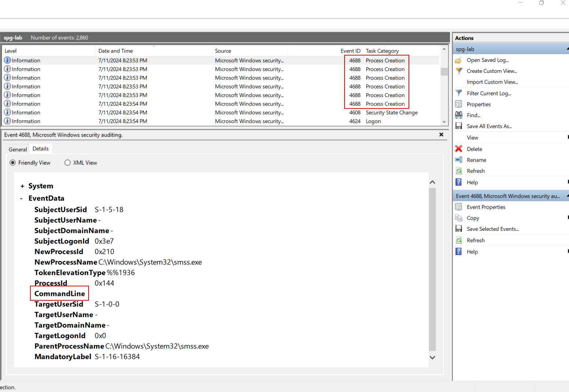Click the Event Properties icon
The height and width of the screenshot is (392, 569).
(x=459, y=207)
